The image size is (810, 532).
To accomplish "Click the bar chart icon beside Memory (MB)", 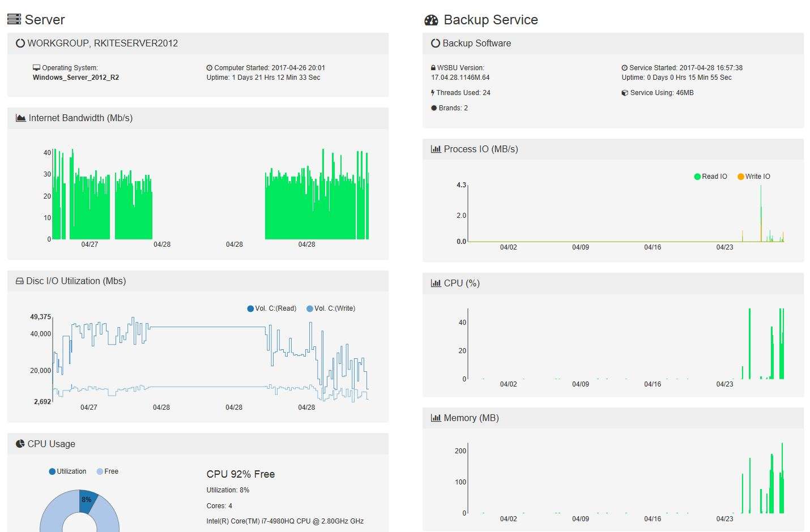I will (x=436, y=418).
